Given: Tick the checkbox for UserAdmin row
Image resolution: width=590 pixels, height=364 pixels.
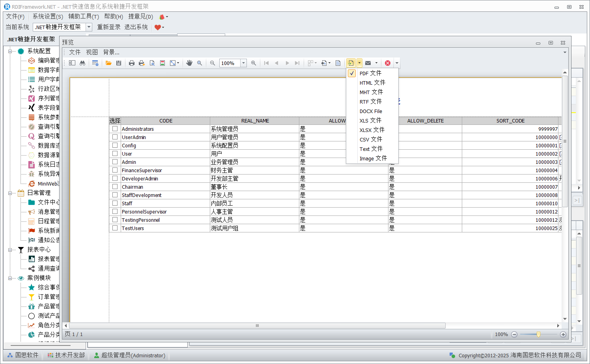Looking at the screenshot, I should click(x=115, y=137).
